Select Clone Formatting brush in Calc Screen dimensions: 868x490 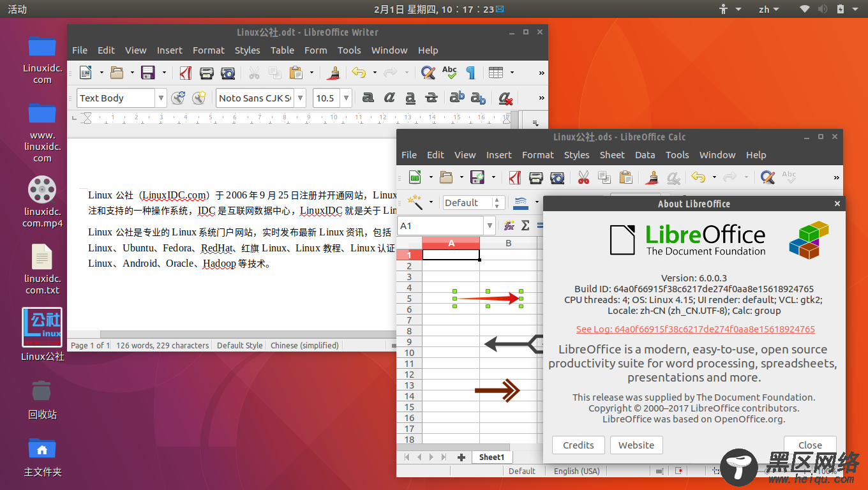[x=652, y=177]
